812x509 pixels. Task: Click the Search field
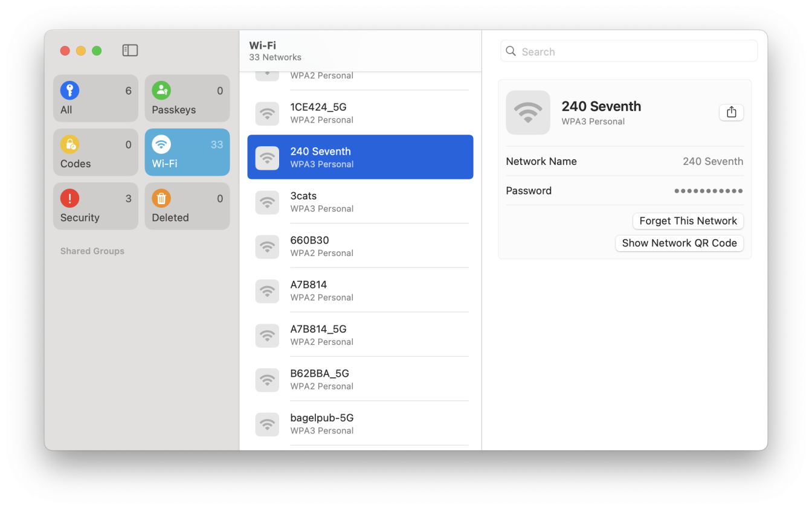[x=629, y=51]
